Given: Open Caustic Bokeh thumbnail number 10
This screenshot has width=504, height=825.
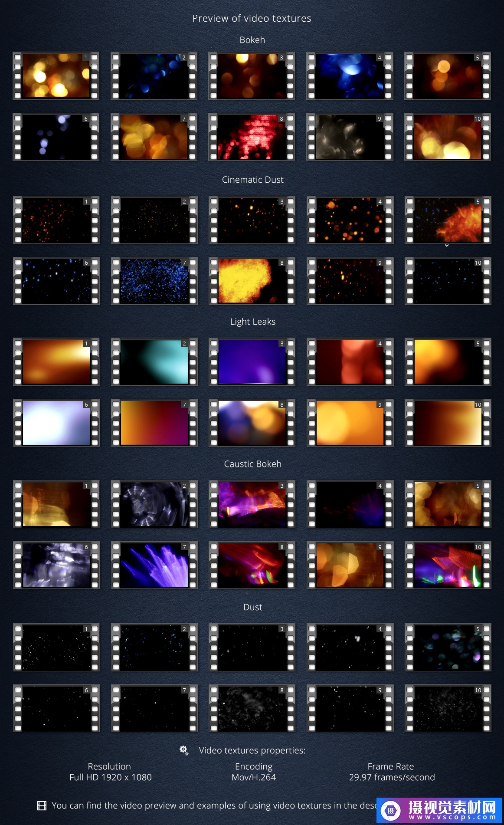Looking at the screenshot, I should [x=448, y=565].
